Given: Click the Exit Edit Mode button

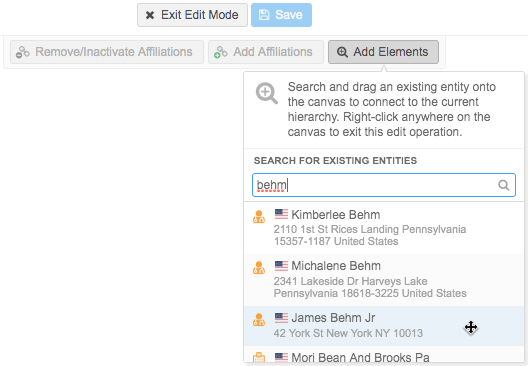Looking at the screenshot, I should point(192,15).
